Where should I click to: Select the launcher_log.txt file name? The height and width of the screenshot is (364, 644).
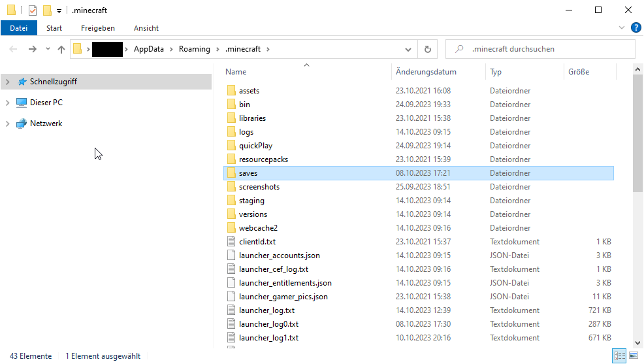pos(266,310)
